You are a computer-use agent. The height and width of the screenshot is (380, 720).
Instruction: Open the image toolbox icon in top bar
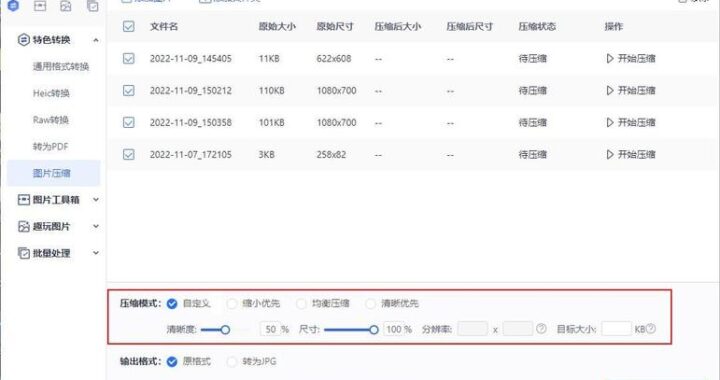click(40, 6)
